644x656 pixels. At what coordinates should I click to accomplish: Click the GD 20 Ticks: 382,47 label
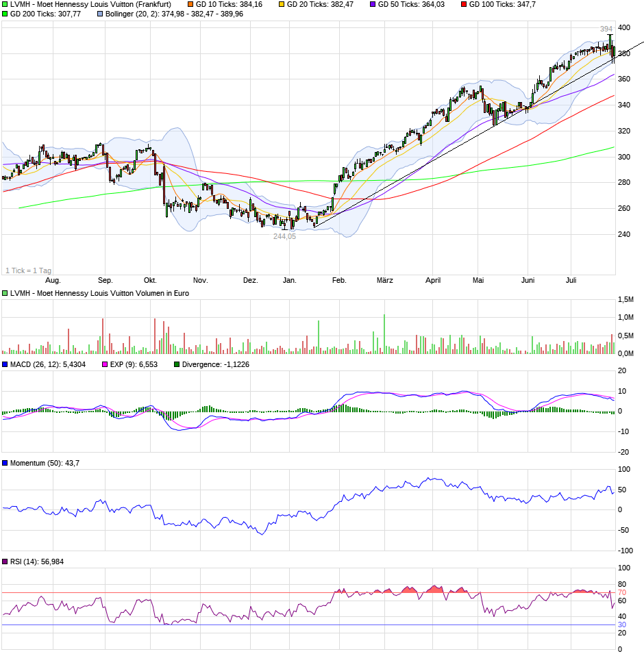[x=320, y=4]
